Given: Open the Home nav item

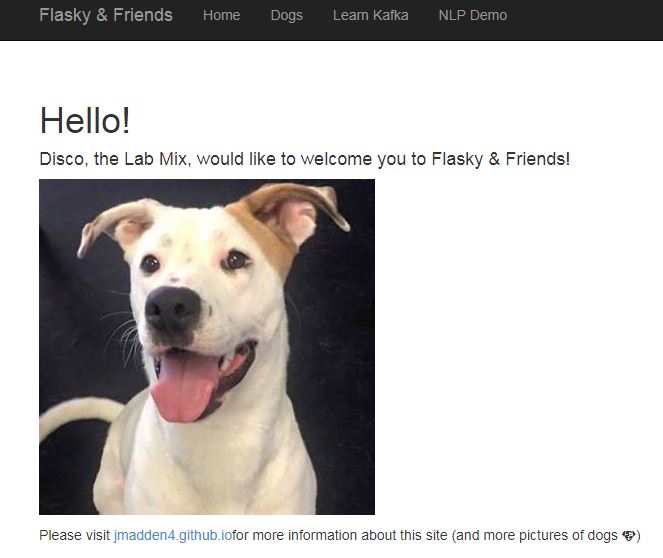Looking at the screenshot, I should point(221,15).
